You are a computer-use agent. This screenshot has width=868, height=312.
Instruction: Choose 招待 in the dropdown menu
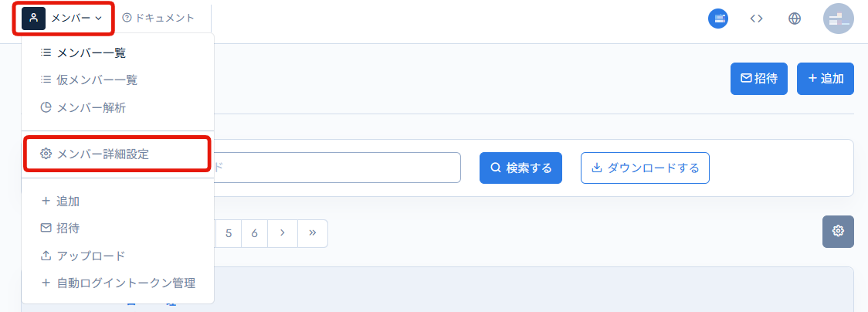tap(68, 228)
